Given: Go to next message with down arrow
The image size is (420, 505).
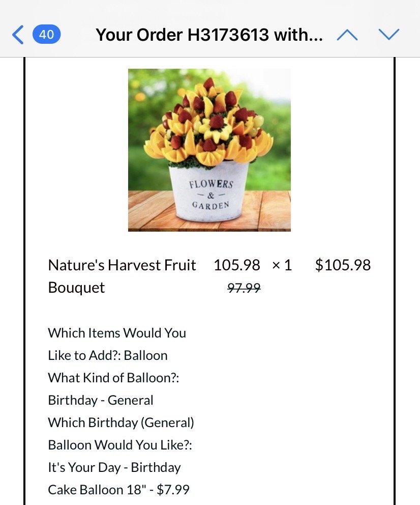Looking at the screenshot, I should [x=389, y=35].
